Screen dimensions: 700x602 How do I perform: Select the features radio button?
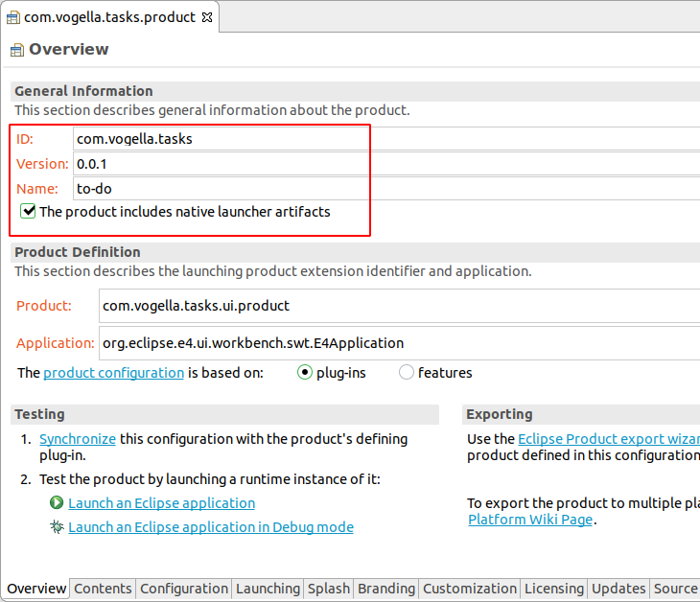pyautogui.click(x=407, y=372)
